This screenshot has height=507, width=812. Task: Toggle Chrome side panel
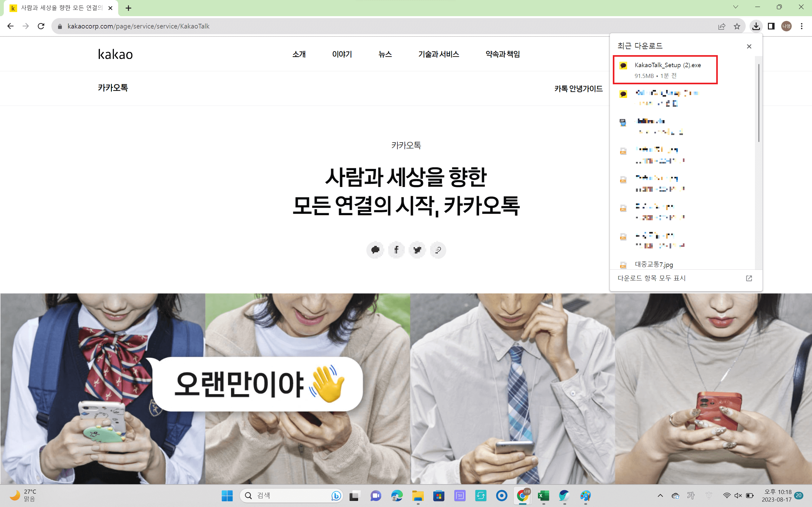point(771,26)
